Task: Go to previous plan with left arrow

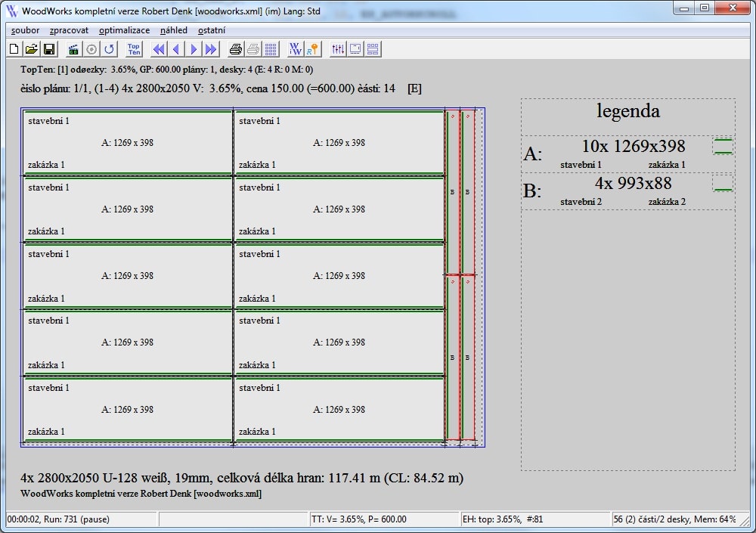Action: (x=176, y=48)
